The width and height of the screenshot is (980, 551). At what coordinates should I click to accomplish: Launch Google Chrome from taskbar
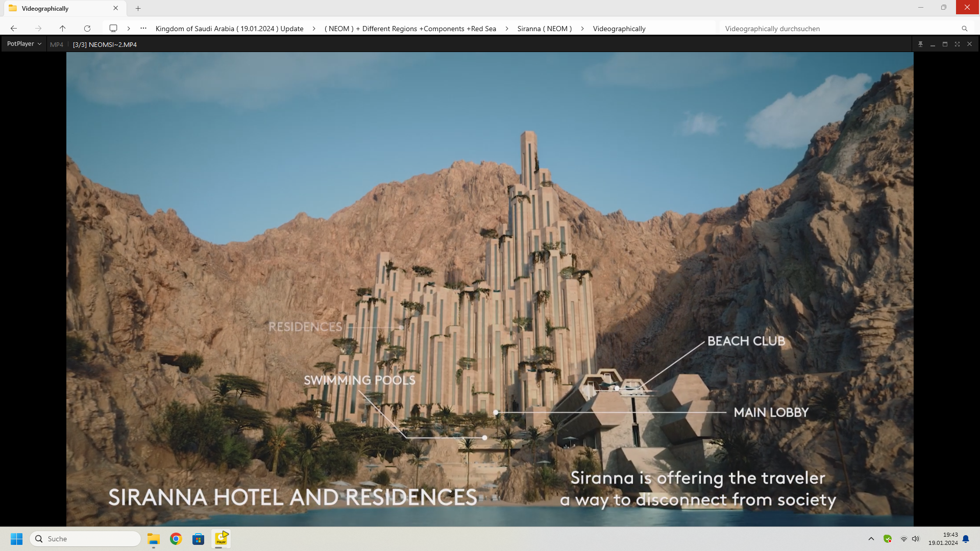(176, 539)
